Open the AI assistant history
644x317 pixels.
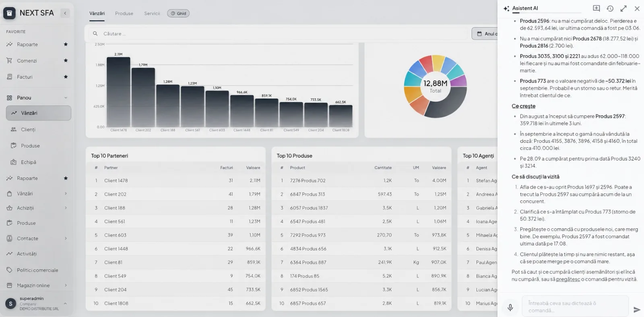point(610,8)
